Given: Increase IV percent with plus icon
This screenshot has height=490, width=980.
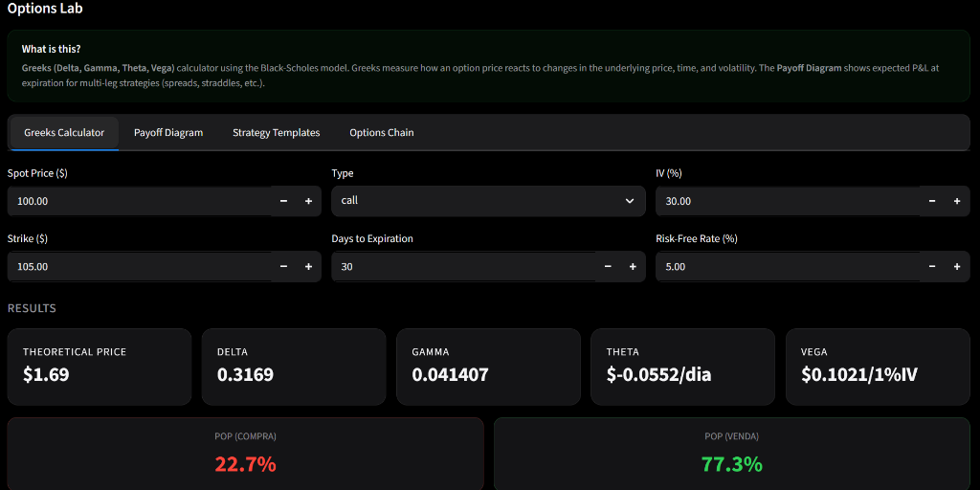Looking at the screenshot, I should 956,201.
